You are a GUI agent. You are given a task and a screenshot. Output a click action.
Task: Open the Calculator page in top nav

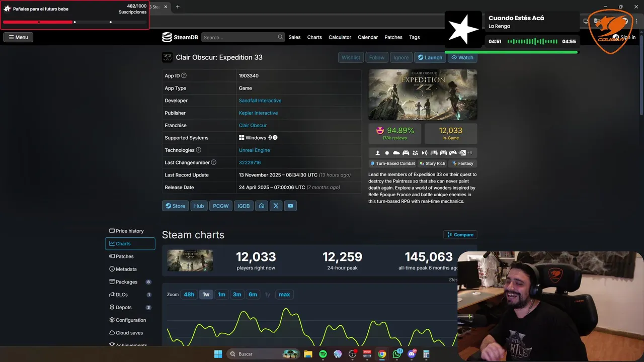[340, 37]
